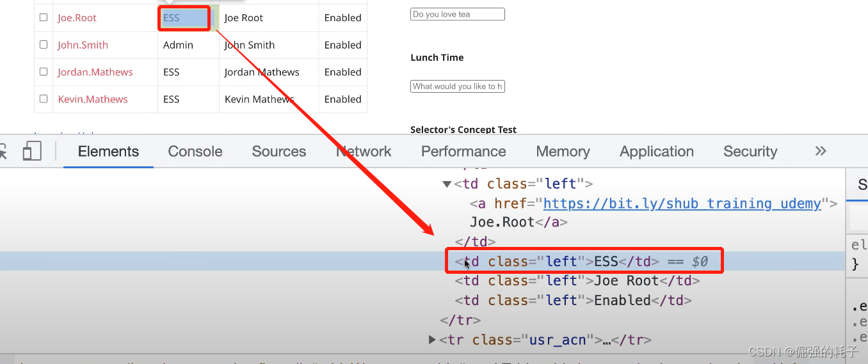The image size is (868, 364).
Task: Click the ESS cell in Joe.Root row
Action: pyautogui.click(x=184, y=18)
